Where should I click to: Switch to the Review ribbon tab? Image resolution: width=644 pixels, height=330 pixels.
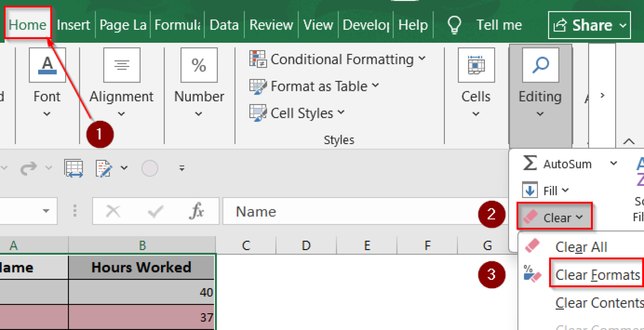pos(271,25)
